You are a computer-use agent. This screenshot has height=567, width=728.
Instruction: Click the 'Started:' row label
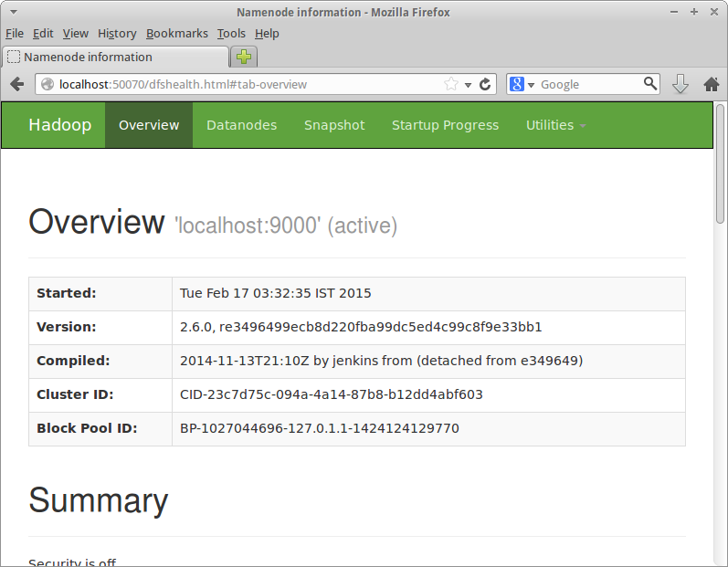(67, 293)
